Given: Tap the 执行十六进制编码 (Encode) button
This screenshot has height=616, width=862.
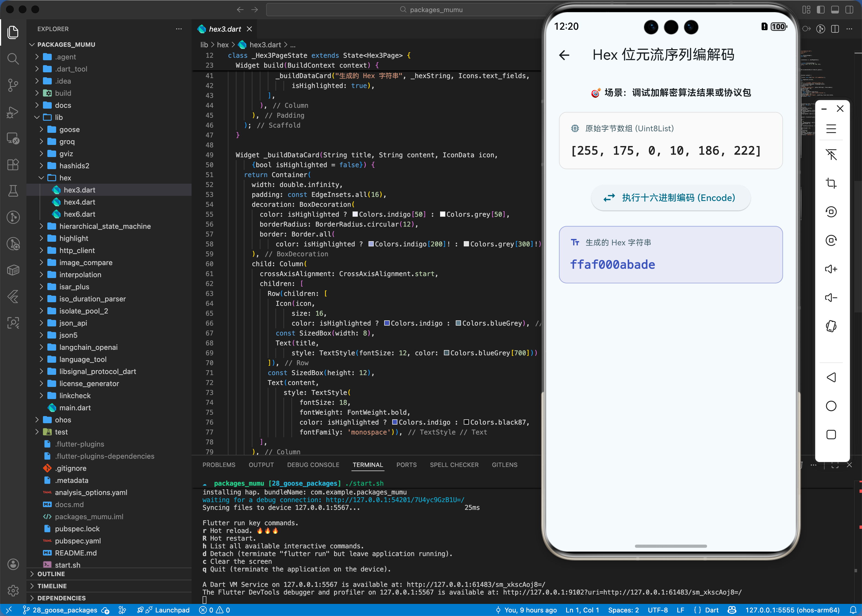Looking at the screenshot, I should pyautogui.click(x=671, y=198).
